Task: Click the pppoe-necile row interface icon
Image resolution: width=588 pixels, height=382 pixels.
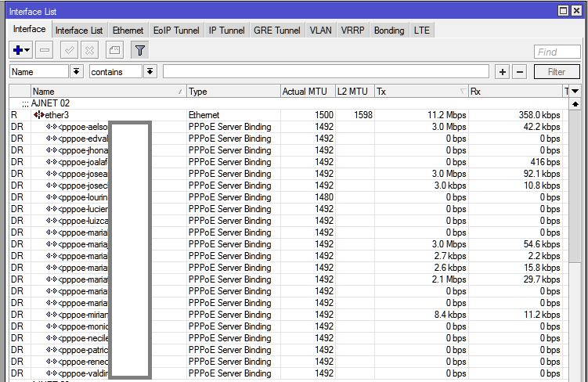Action: (52, 338)
